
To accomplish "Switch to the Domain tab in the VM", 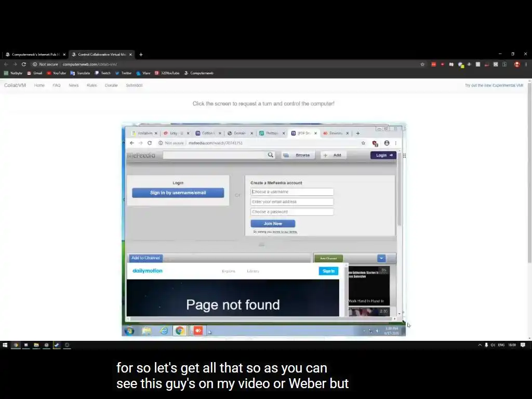I will click(240, 134).
